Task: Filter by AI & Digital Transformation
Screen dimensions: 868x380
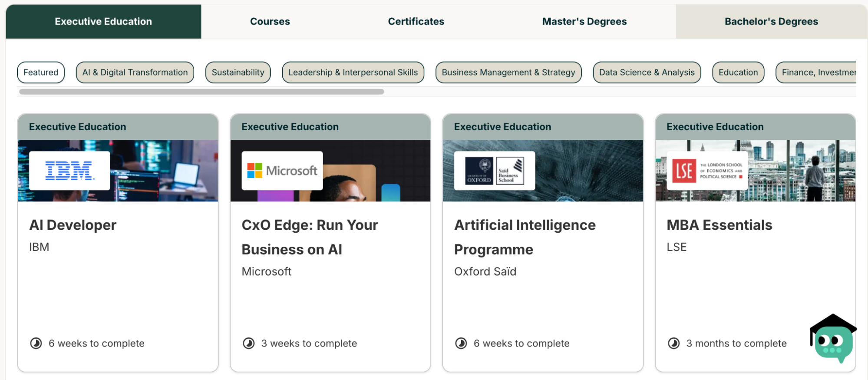Action: point(135,72)
